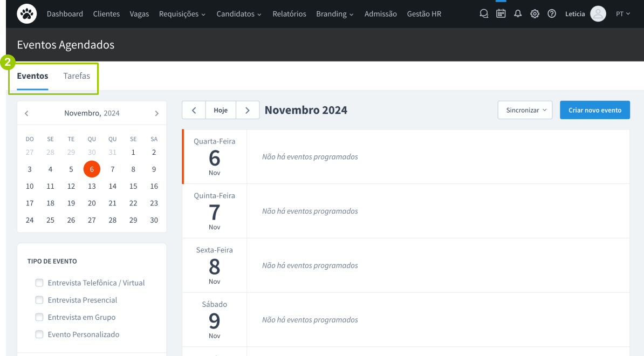
Task: Check Entrevista Telefônica / Virtual filter
Action: point(39,283)
